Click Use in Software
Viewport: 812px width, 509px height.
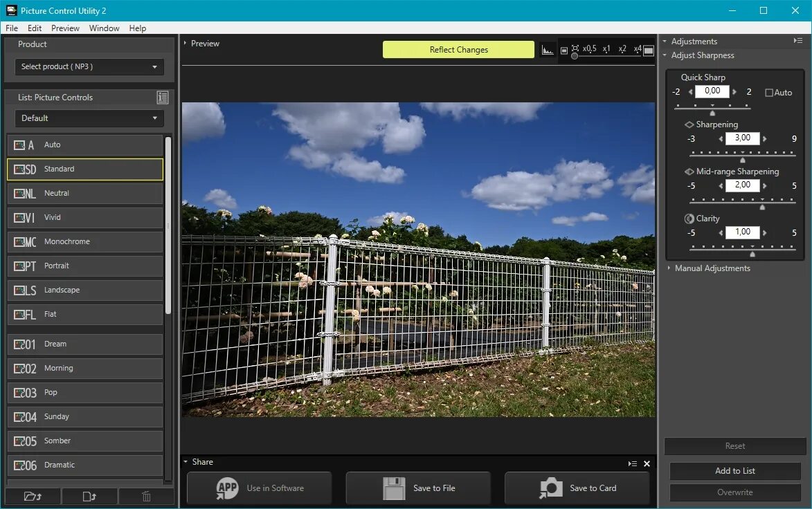[x=259, y=488]
